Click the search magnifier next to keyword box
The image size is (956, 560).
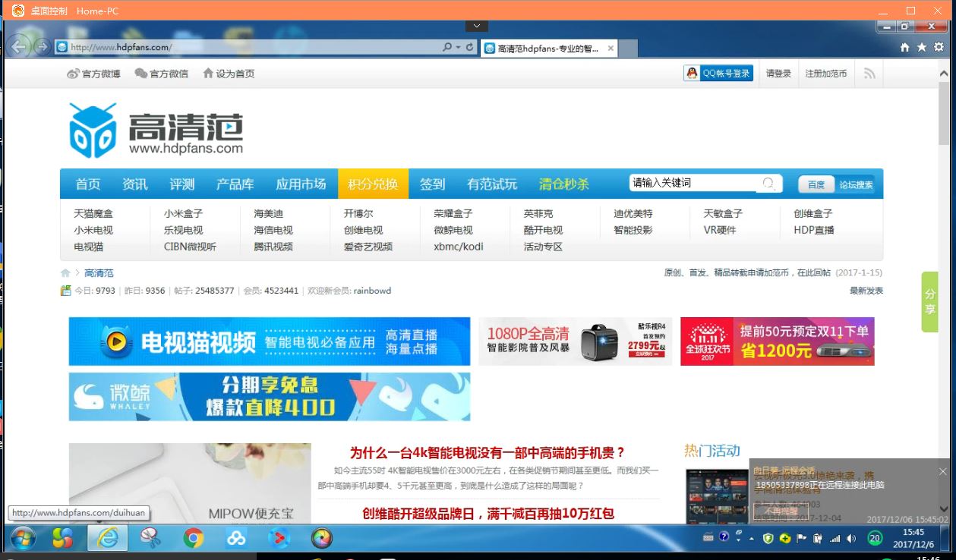[x=768, y=184]
